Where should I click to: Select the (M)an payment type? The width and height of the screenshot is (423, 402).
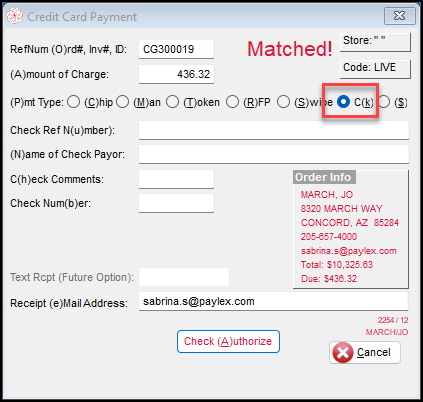coord(122,102)
